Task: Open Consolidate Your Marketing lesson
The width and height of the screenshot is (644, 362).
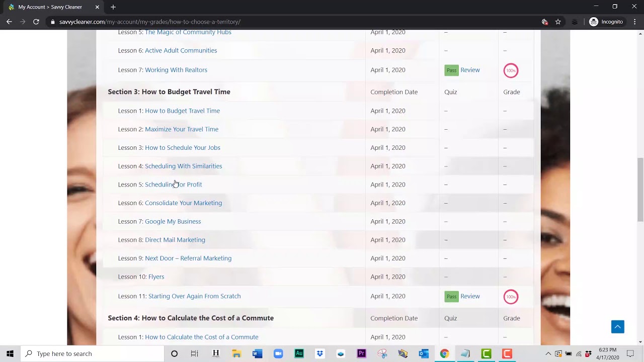Action: point(183,203)
